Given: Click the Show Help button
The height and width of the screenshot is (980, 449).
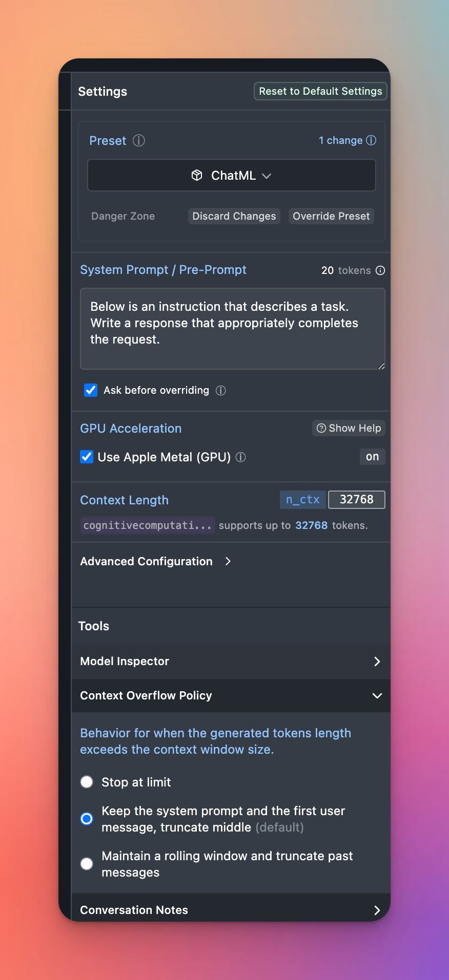Looking at the screenshot, I should click(349, 428).
